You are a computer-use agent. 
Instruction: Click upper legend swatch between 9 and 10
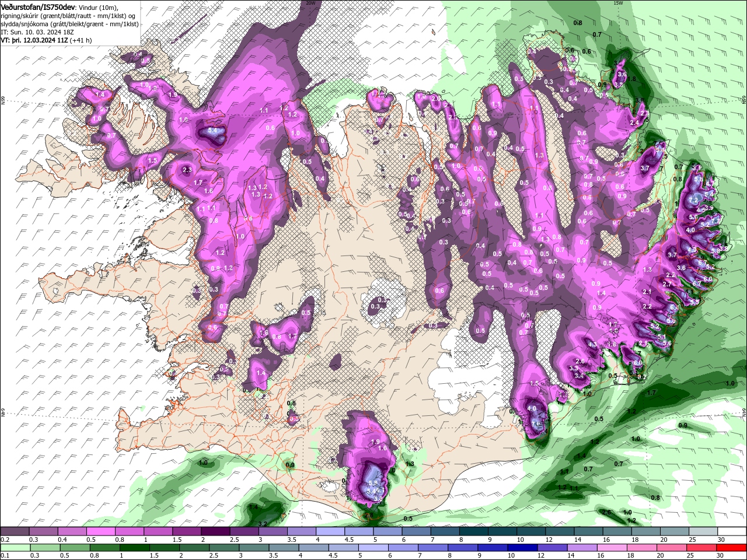tap(502, 531)
